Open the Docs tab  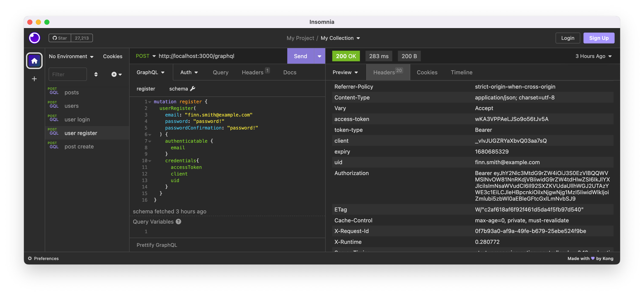(x=290, y=72)
